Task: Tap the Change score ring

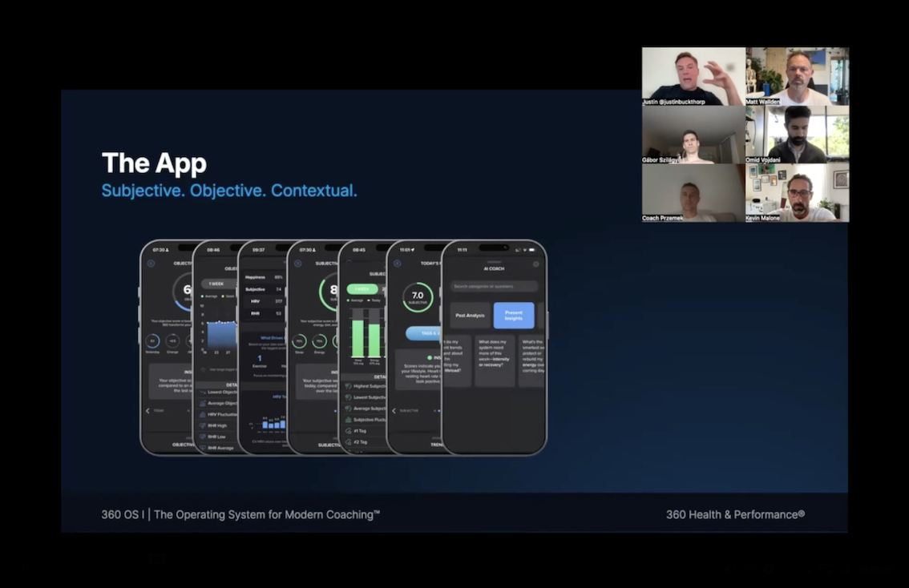Action: 173,340
